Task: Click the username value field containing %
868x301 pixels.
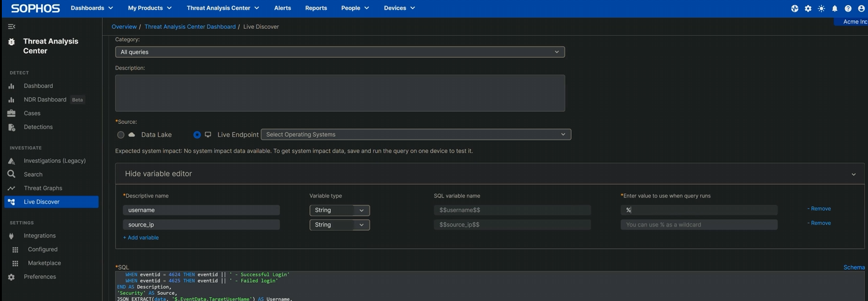Action: 699,211
